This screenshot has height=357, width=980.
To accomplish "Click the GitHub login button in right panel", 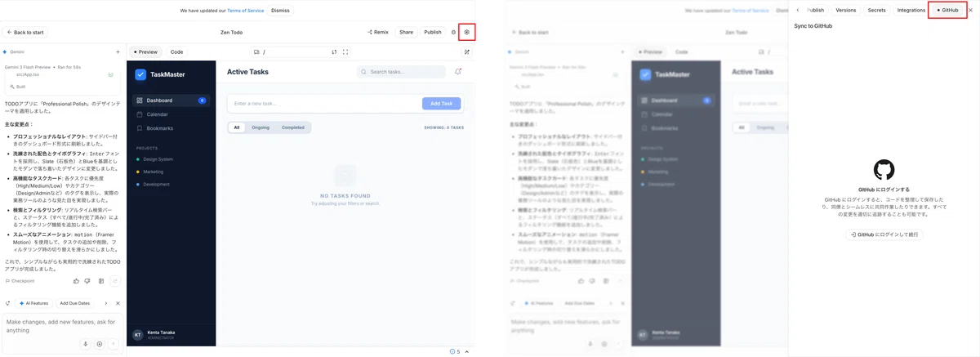I will point(884,234).
